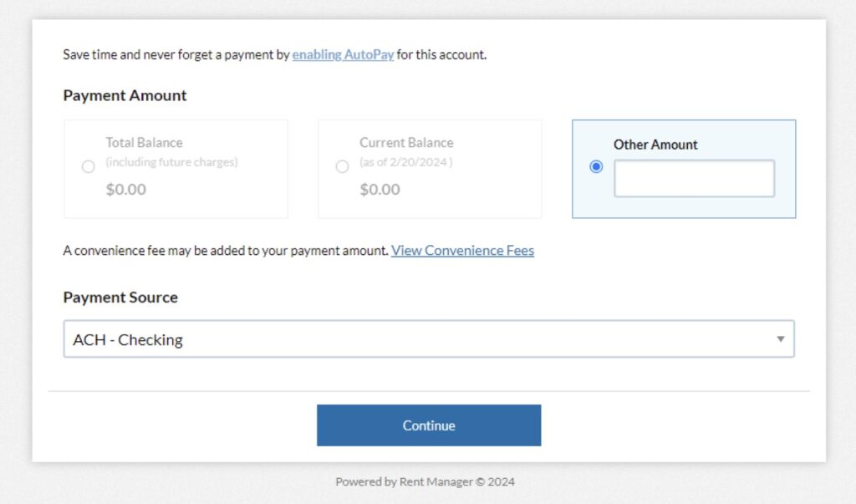Click the Payment Amount heading
The width and height of the screenshot is (856, 504).
click(x=124, y=95)
